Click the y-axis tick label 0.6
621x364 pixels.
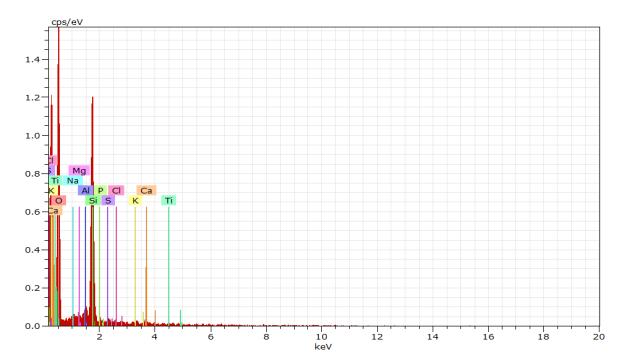(32, 212)
